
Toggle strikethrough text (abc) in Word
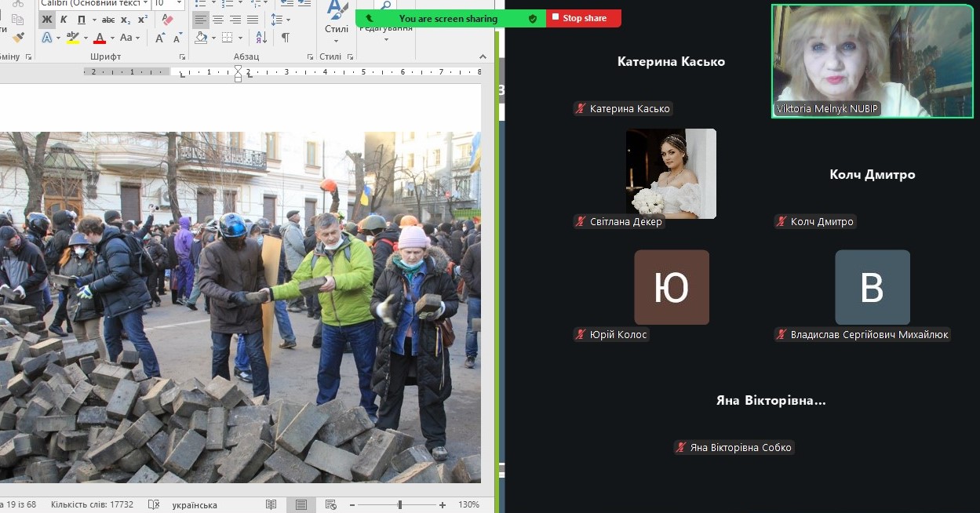(108, 20)
